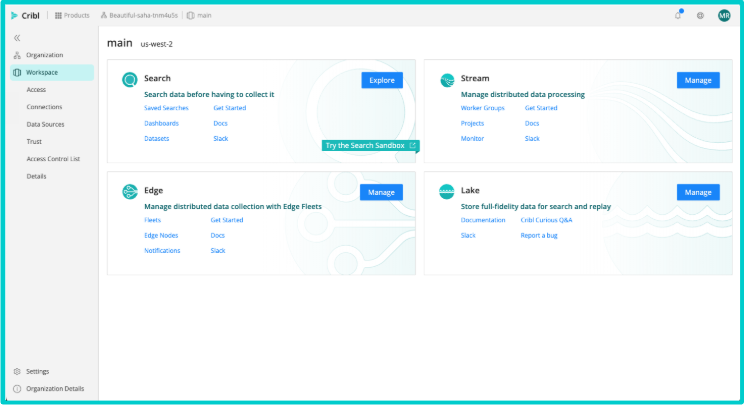
Task: Collapse the left sidebar with double chevron
Action: (x=17, y=37)
